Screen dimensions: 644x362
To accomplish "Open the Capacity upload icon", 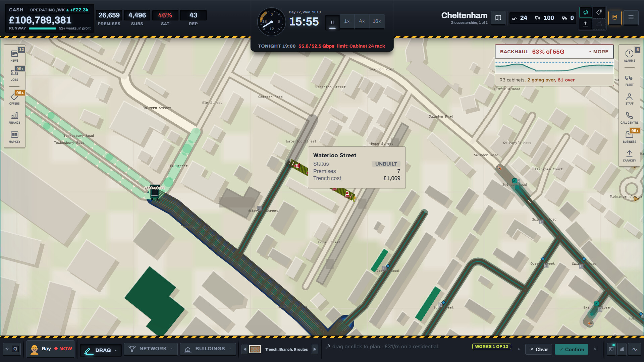I will coord(629,156).
